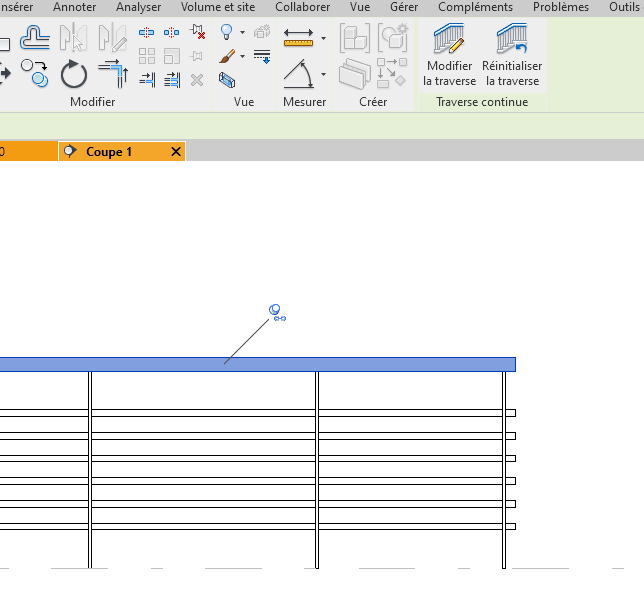Click the selection box icon in Vue

226,79
